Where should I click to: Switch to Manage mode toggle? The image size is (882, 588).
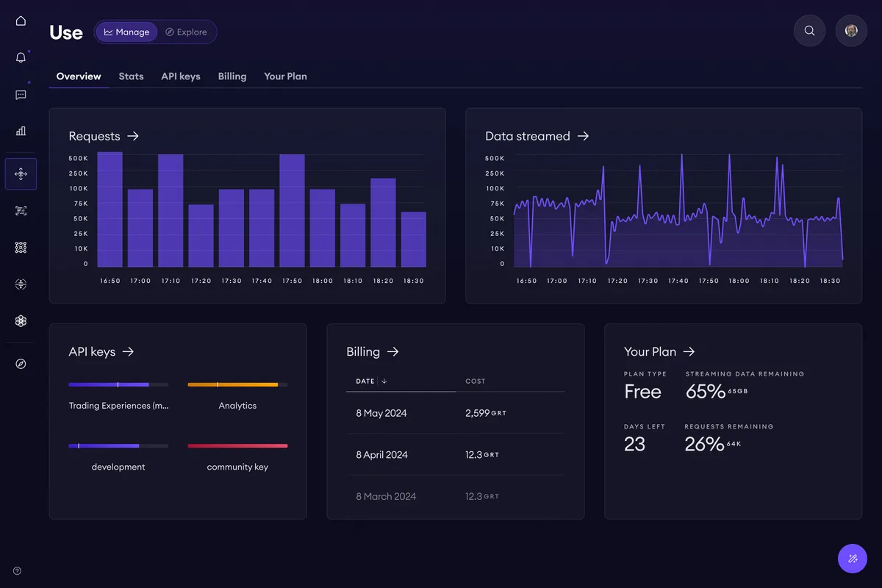coord(126,32)
